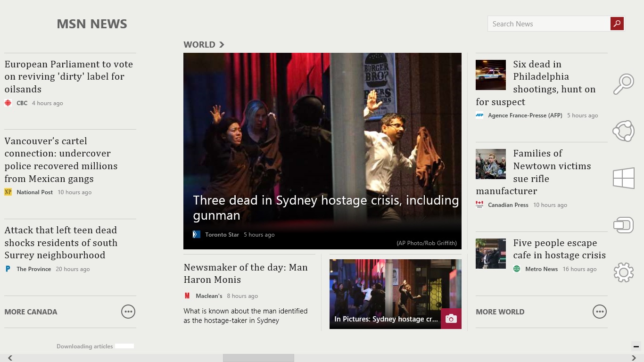Open the WORLD section heading

coord(199,44)
